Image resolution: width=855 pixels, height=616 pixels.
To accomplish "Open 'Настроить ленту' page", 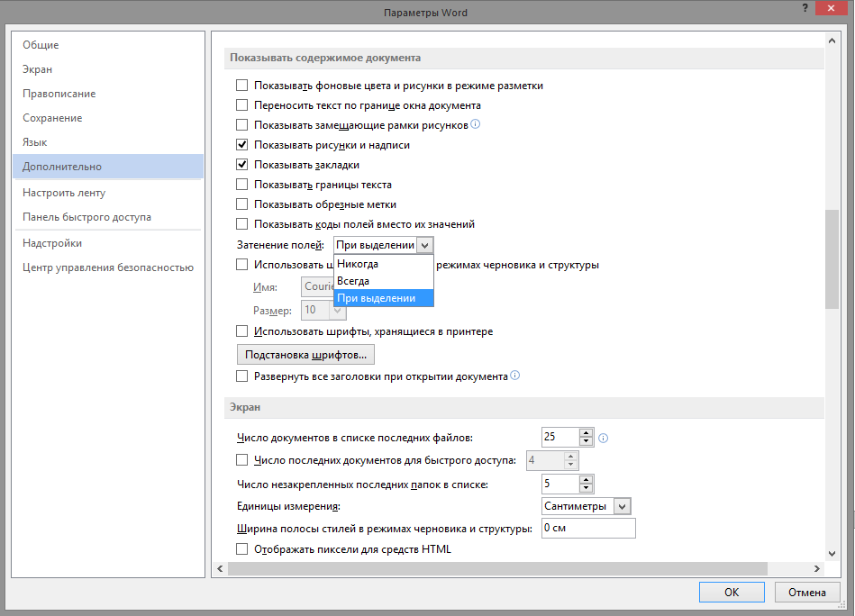I will [x=108, y=193].
